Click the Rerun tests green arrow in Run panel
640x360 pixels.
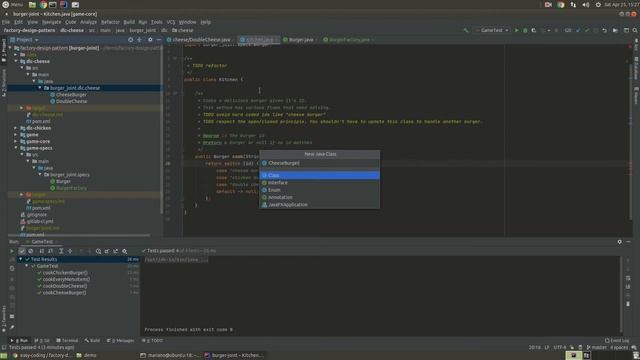point(12,251)
